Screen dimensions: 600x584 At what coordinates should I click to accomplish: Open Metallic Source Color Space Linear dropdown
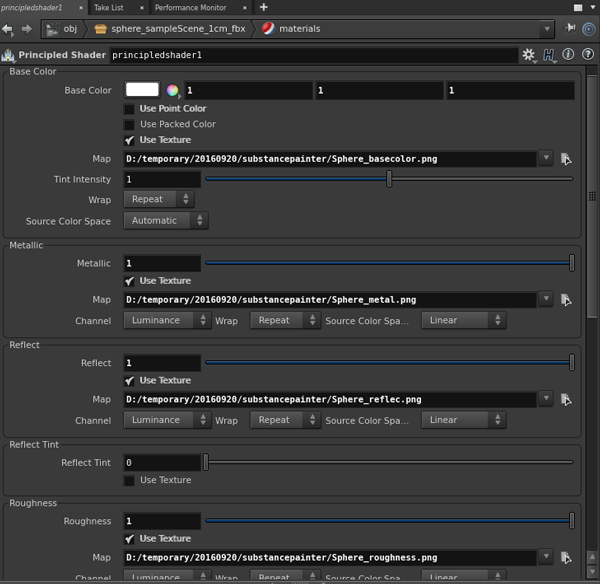[463, 320]
